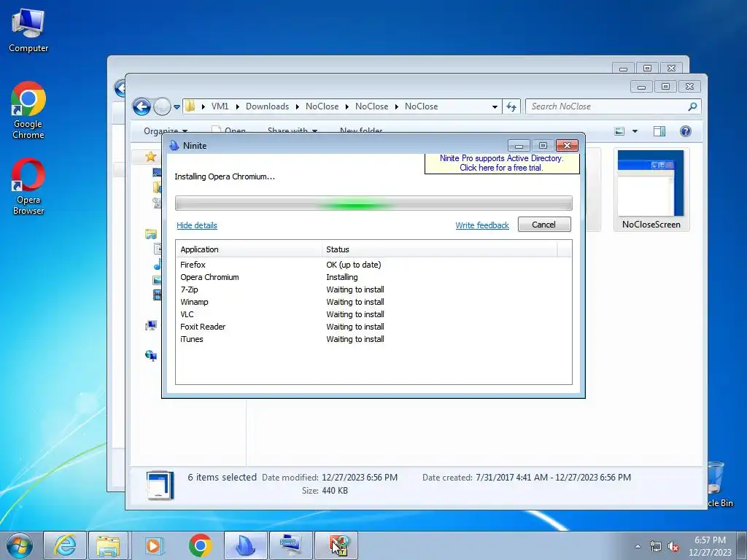Open the Write feedback link
The height and width of the screenshot is (560, 747).
click(482, 225)
